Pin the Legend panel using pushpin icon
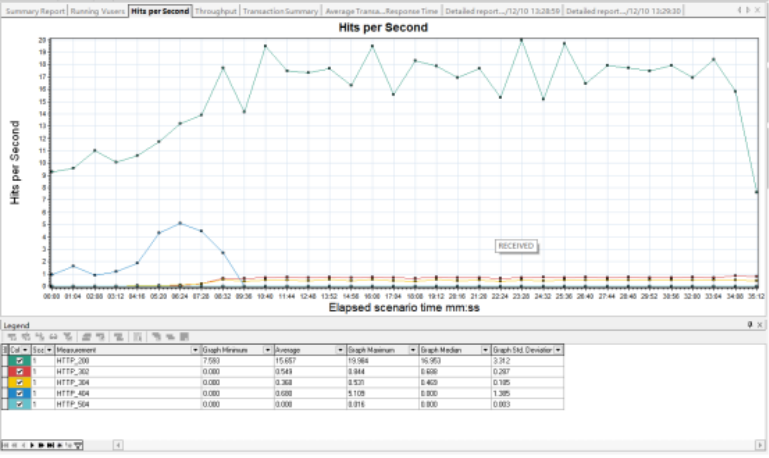The image size is (769, 458). tap(749, 325)
